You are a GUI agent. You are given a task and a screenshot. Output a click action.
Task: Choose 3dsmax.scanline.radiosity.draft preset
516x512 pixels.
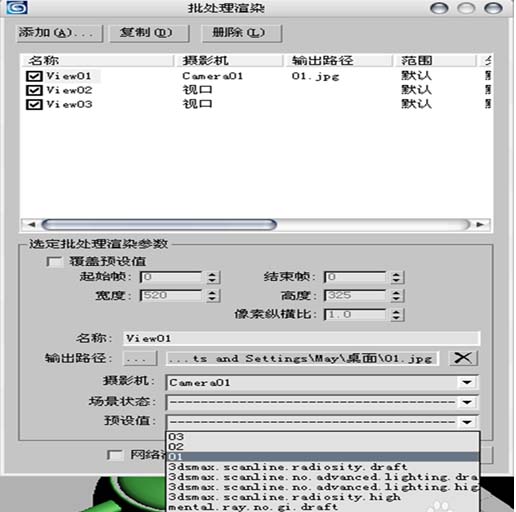click(x=323, y=467)
